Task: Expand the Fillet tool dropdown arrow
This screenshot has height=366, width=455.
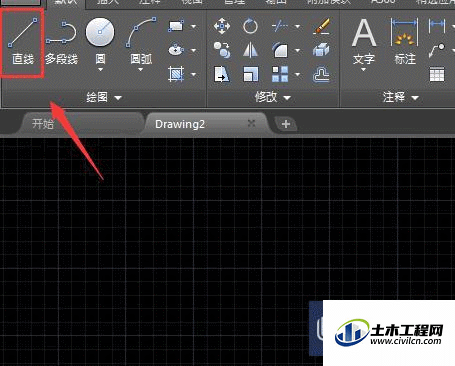Action: pos(297,50)
